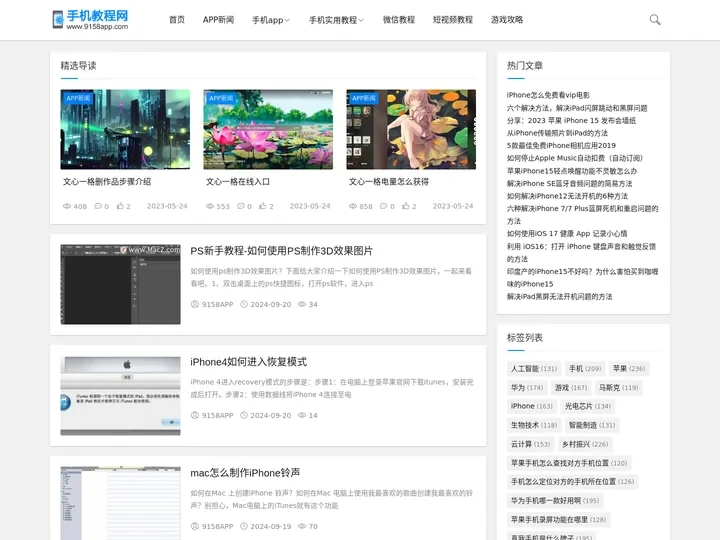Open iTunes recovery thumbnail of iPhone4 article
Image resolution: width=720 pixels, height=540 pixels.
point(120,395)
